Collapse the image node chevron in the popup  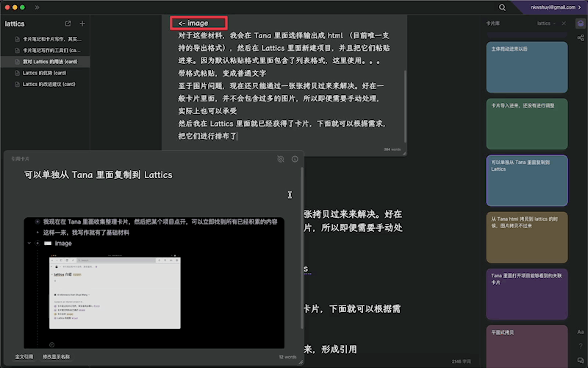tap(29, 244)
